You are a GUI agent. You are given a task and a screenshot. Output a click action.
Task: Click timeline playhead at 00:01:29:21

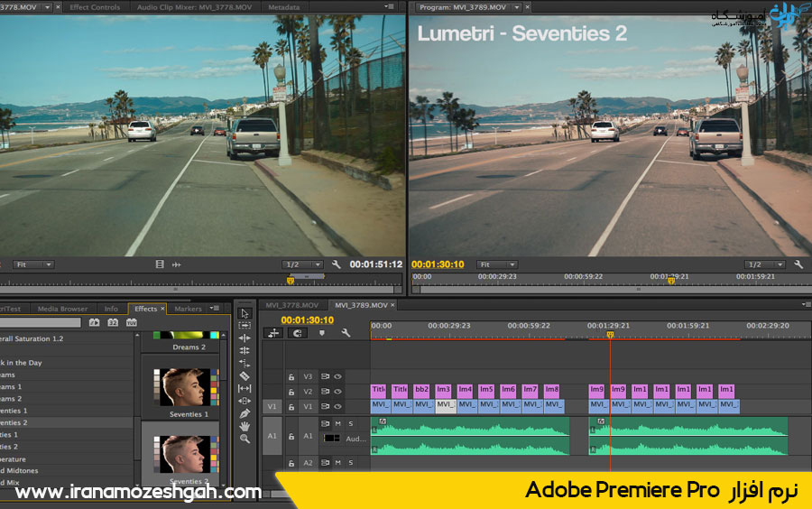click(x=610, y=335)
